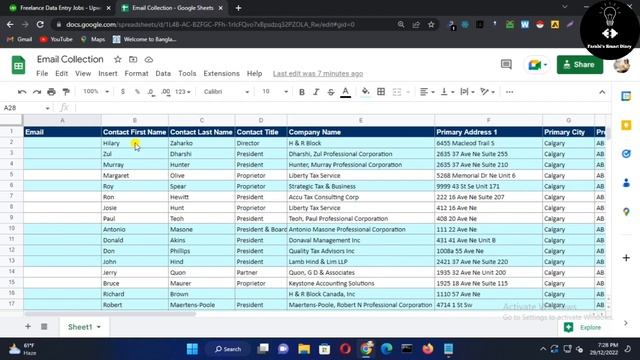Open the Tasks side panel icon
Screen dimensions: 640x360
(x=626, y=154)
